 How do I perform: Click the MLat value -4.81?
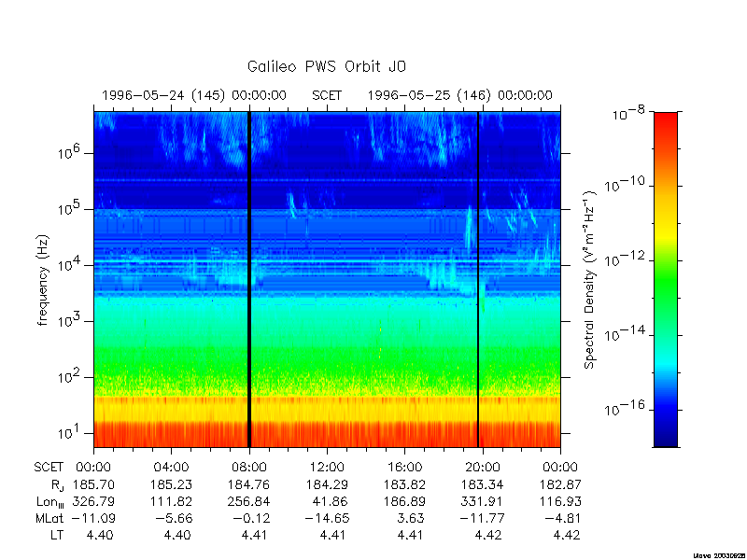pyautogui.click(x=564, y=518)
